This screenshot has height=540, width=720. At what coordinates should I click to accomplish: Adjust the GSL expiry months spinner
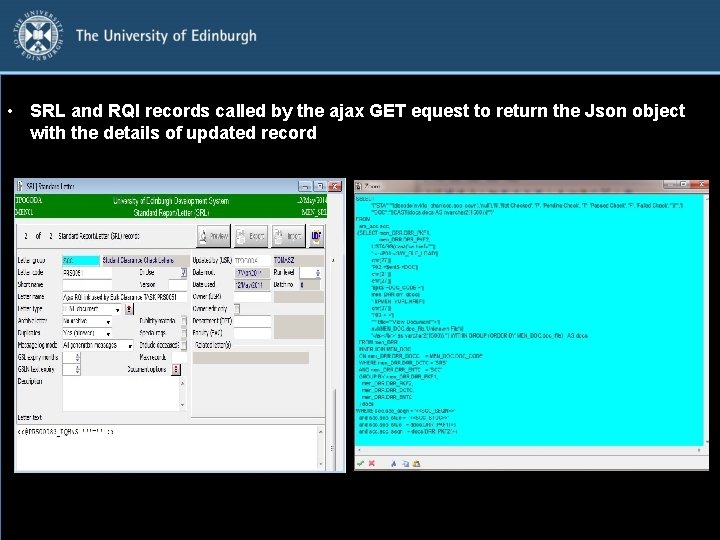click(77, 357)
